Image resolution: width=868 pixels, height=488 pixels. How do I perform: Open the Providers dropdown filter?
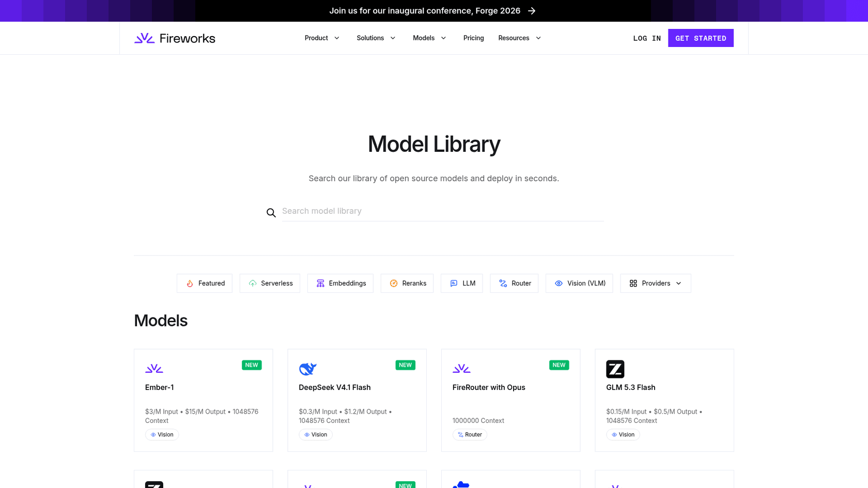click(656, 284)
